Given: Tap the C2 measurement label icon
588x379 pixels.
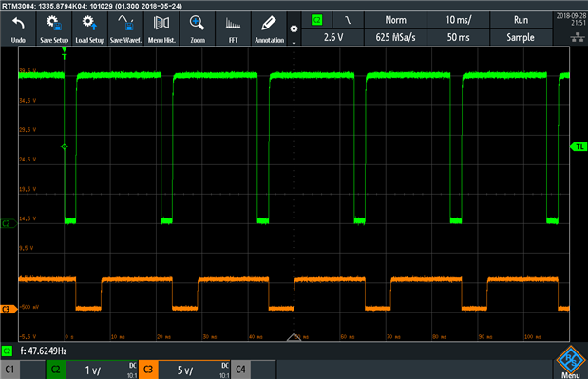Looking at the screenshot, I should (7, 351).
